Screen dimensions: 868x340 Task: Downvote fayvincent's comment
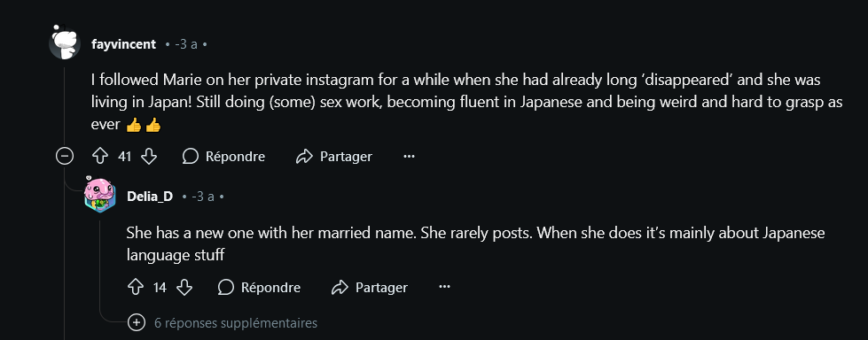(149, 157)
